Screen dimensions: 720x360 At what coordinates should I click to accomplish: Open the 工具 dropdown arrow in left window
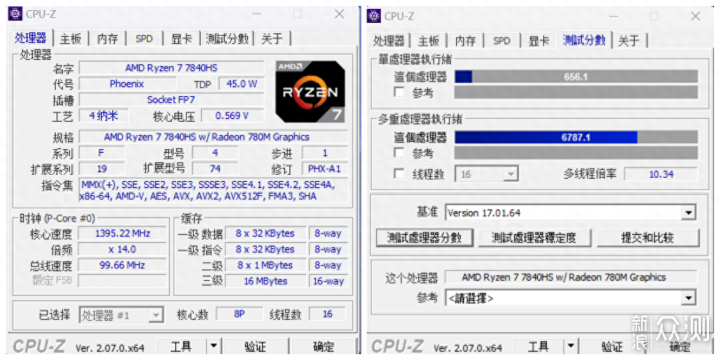214,345
